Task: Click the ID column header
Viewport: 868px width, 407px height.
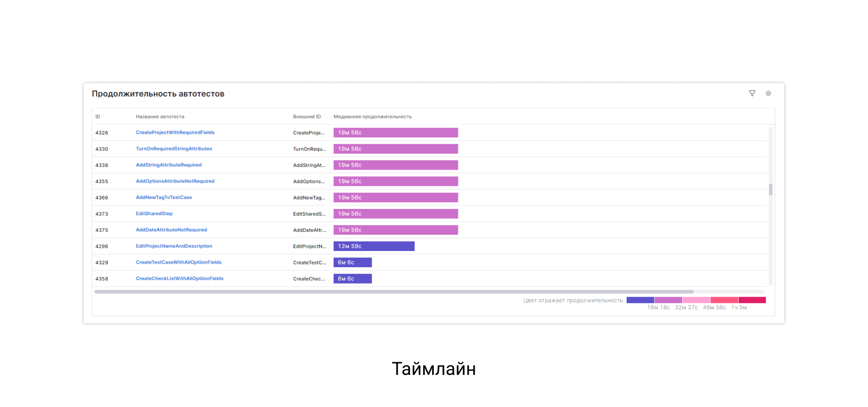Action: click(x=98, y=117)
